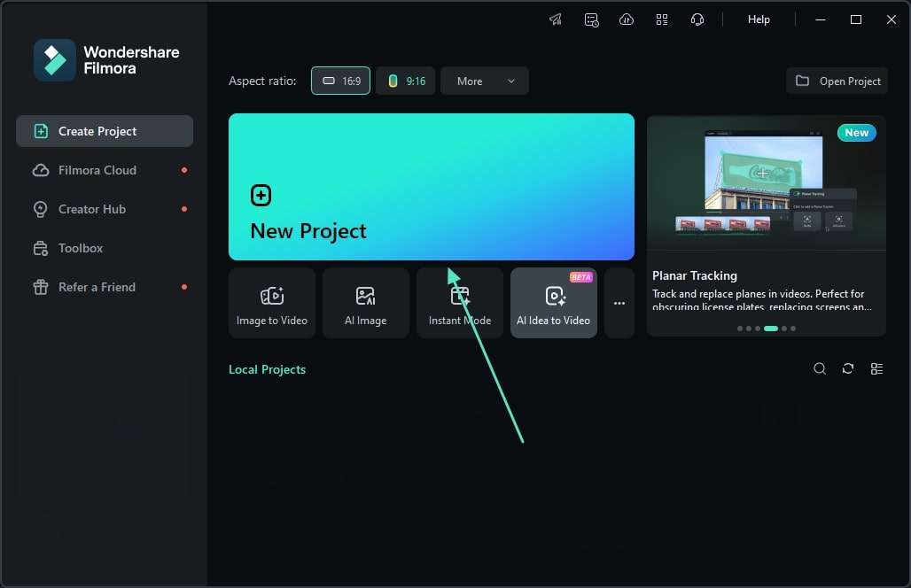Click the plus icon on New Project
Screen dimensions: 911x588
[x=261, y=196]
